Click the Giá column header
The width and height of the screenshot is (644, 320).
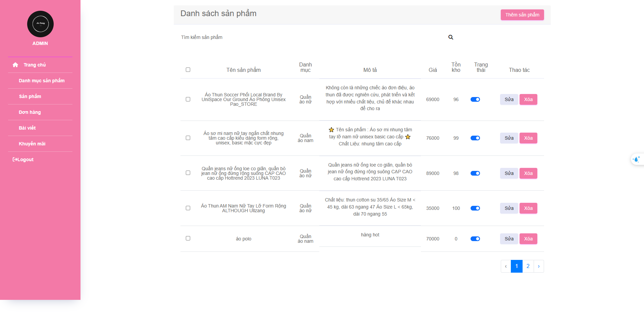click(433, 70)
